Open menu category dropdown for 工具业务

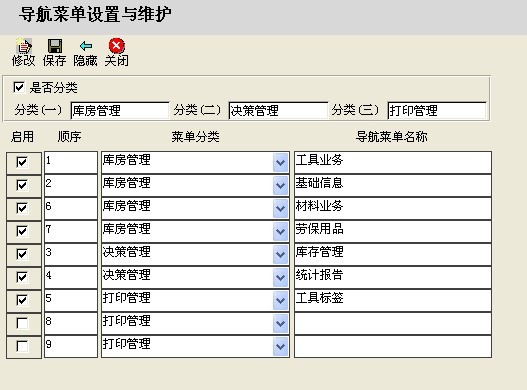pos(281,163)
